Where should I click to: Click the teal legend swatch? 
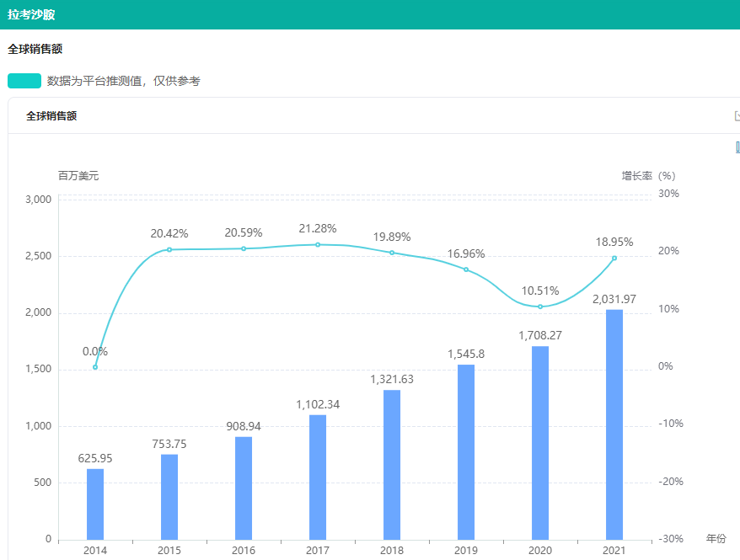24,81
